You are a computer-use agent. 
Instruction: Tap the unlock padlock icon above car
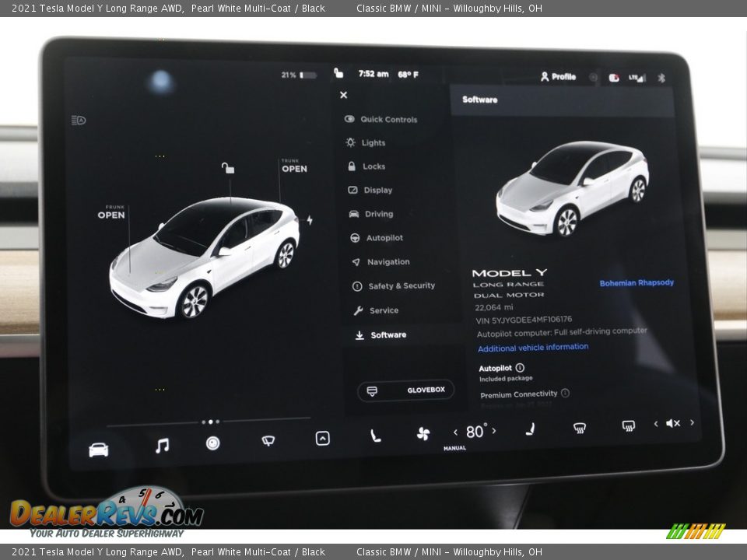[228, 168]
